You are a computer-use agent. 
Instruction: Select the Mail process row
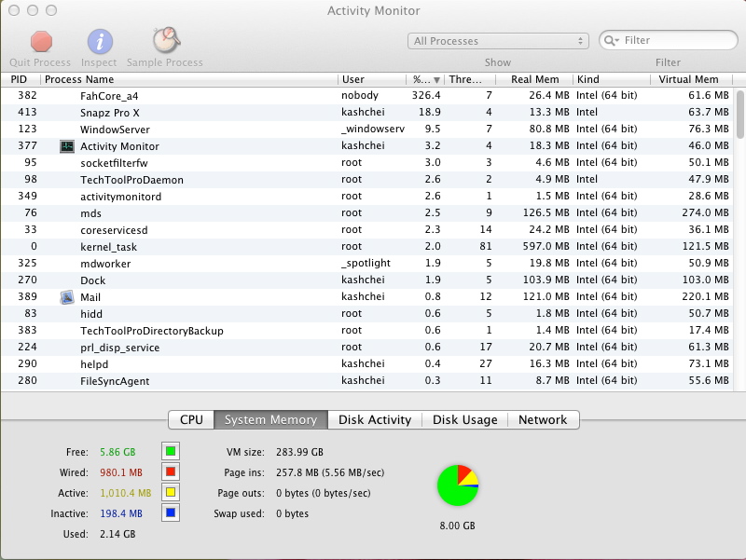tap(366, 297)
